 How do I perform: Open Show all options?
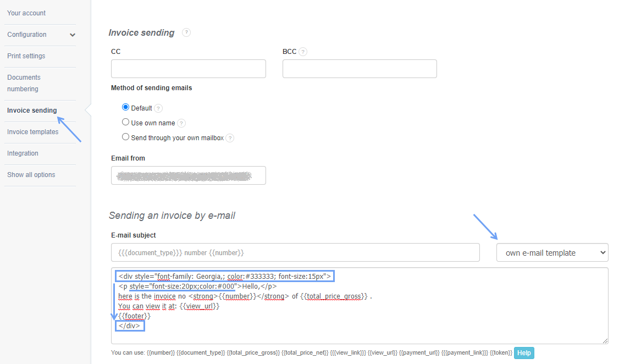pos(31,174)
